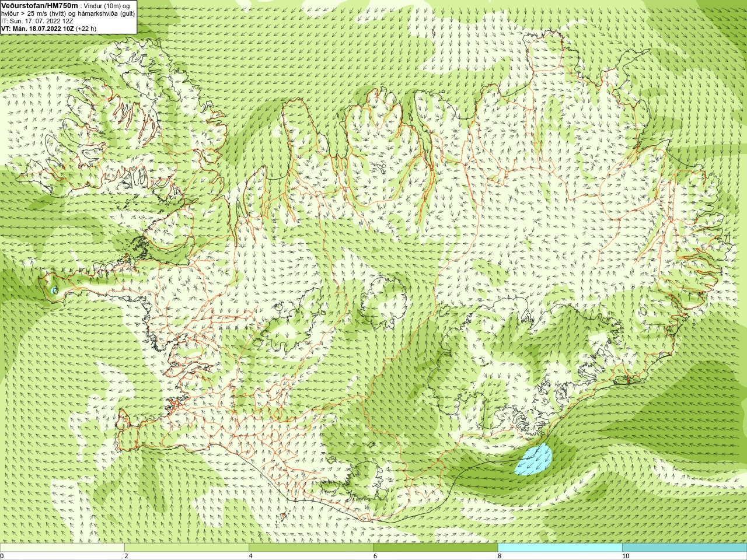The image size is (747, 560).
Task: Click the Veðurstofan/HM750m title text
Action: coord(40,5)
